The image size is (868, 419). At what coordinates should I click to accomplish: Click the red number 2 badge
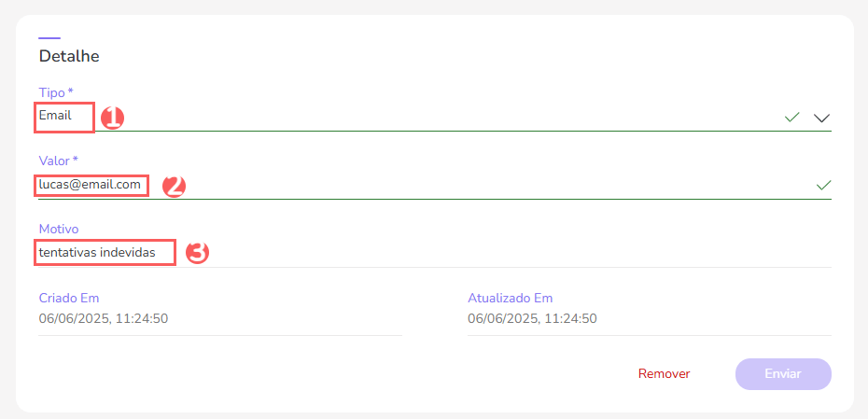tap(175, 185)
